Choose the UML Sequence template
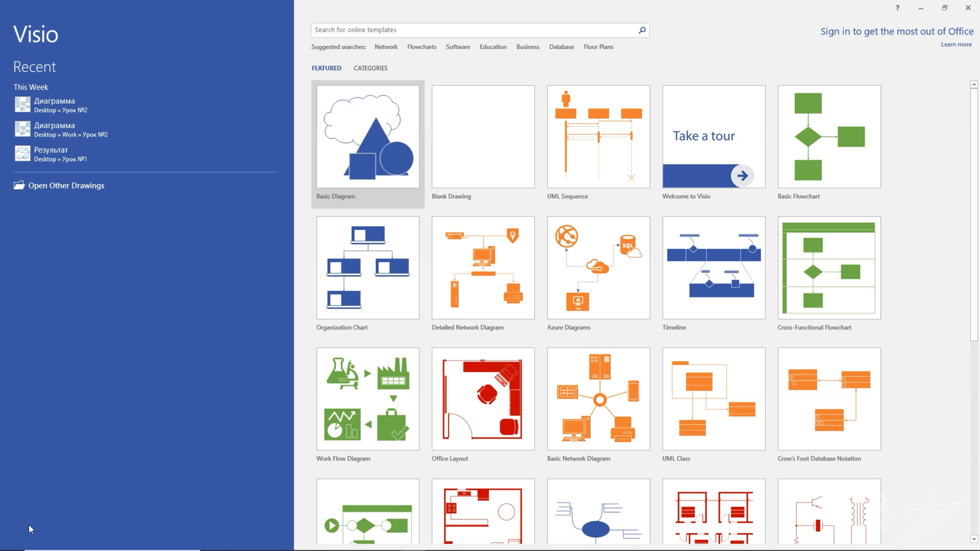 pyautogui.click(x=598, y=136)
